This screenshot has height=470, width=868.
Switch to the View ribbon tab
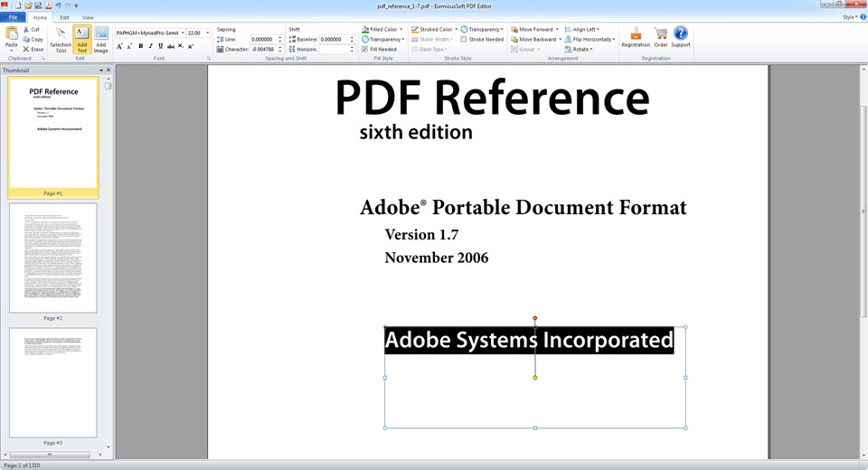pos(88,17)
